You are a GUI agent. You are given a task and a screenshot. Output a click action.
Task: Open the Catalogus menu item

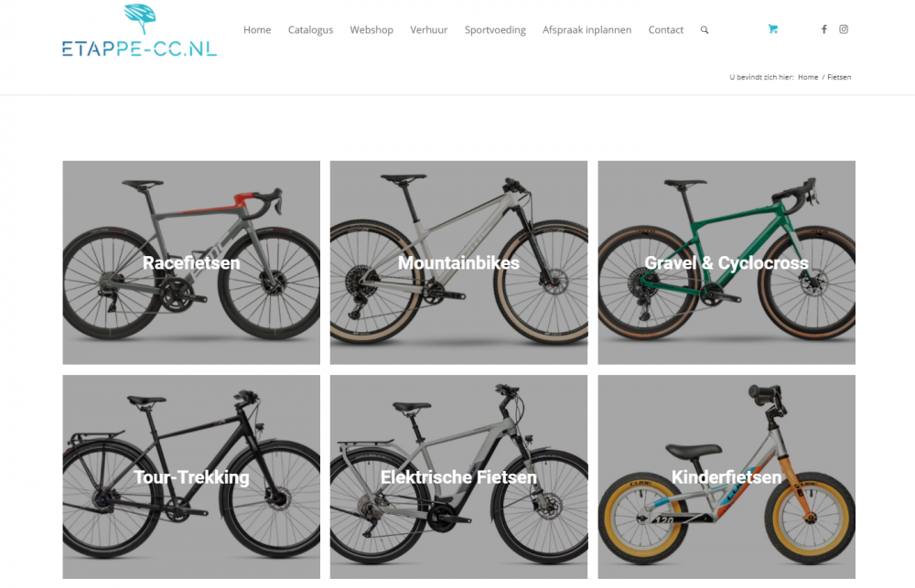[x=310, y=30]
